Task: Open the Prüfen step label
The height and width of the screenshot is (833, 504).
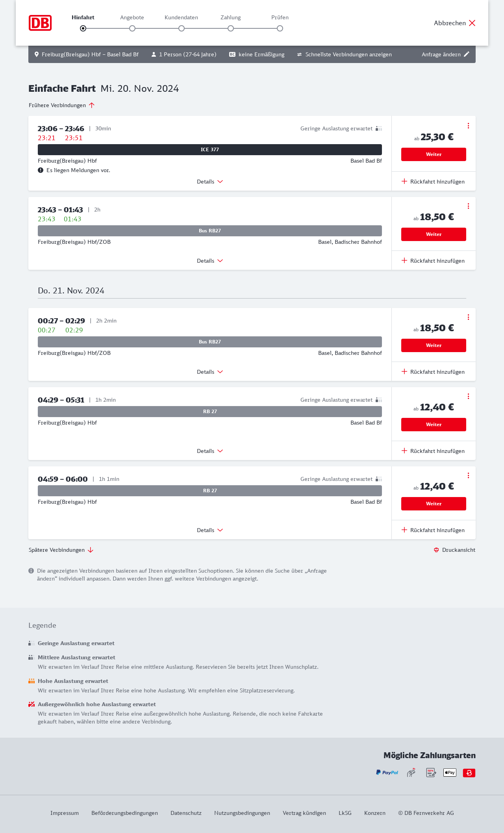Action: click(x=280, y=17)
